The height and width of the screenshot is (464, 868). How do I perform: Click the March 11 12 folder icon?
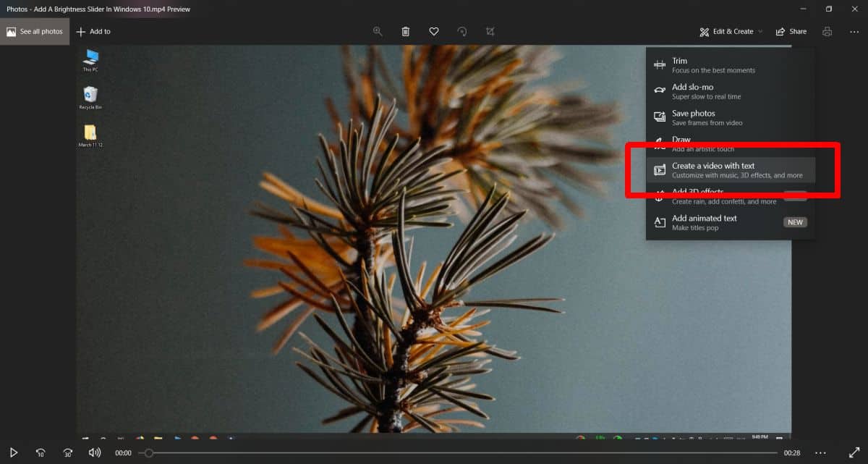click(90, 135)
